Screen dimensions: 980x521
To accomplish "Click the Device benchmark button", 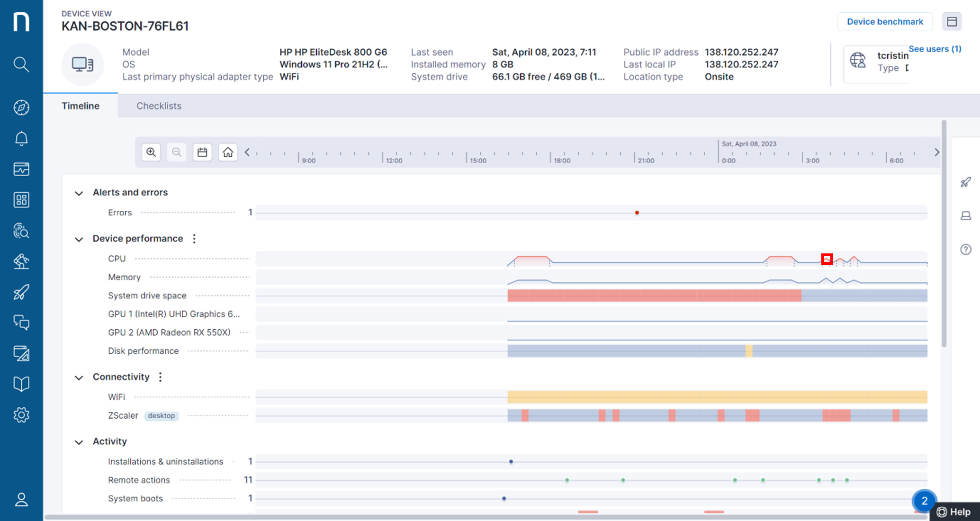I will pyautogui.click(x=885, y=22).
